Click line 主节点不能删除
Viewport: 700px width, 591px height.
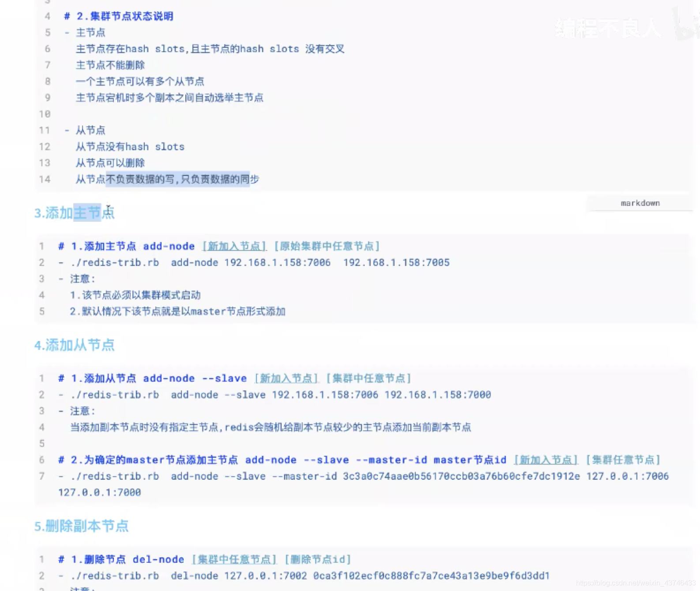tap(110, 65)
